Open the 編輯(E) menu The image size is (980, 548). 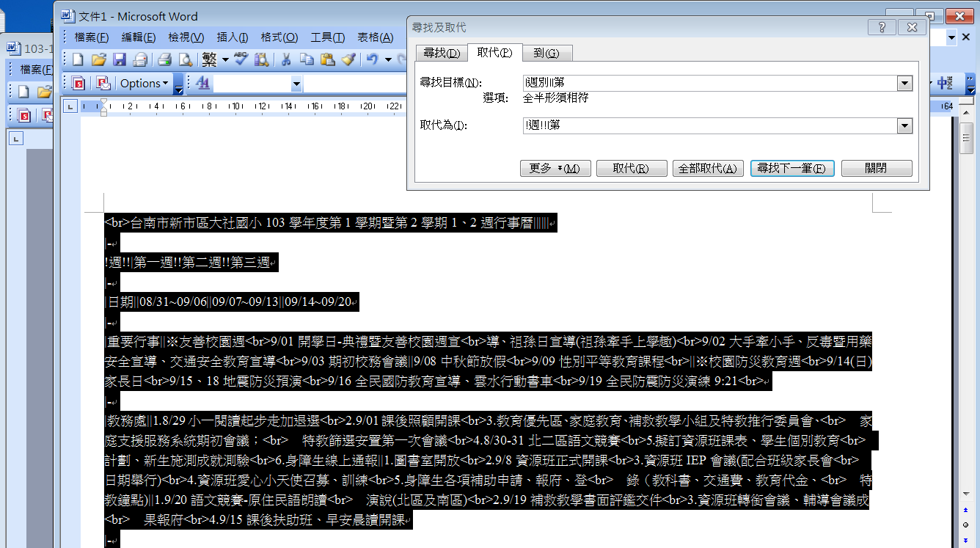click(x=139, y=37)
